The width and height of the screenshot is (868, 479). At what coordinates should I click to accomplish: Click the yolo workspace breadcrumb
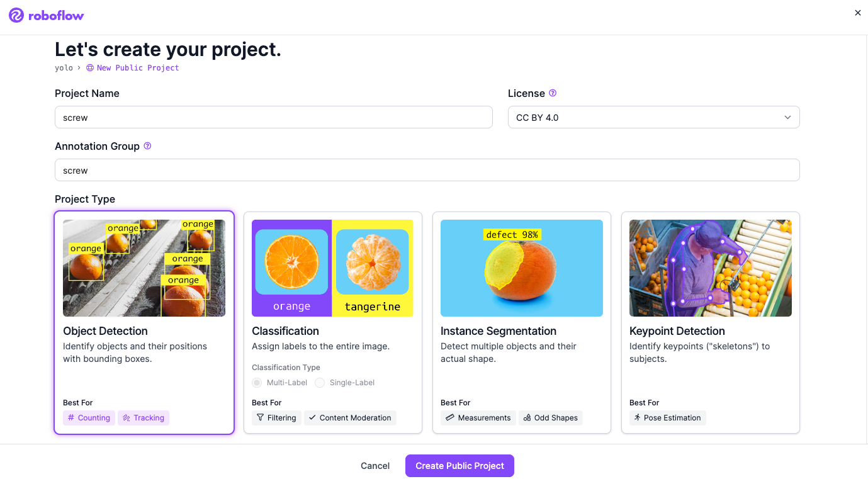click(x=64, y=68)
